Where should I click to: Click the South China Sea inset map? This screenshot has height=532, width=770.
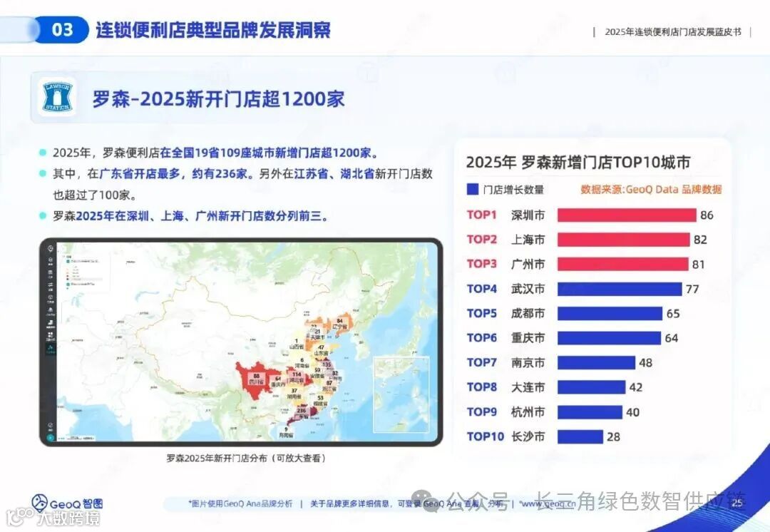click(401, 394)
